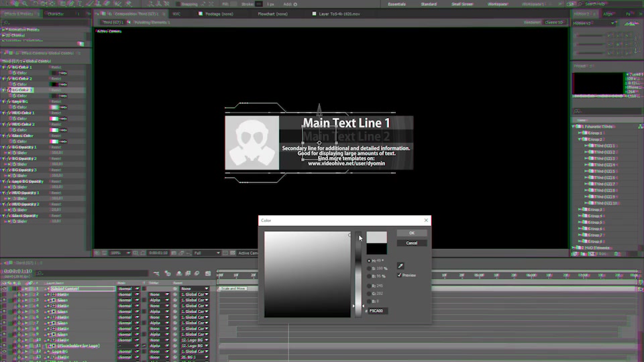
Task: Select the H hue radio button
Action: pyautogui.click(x=369, y=261)
